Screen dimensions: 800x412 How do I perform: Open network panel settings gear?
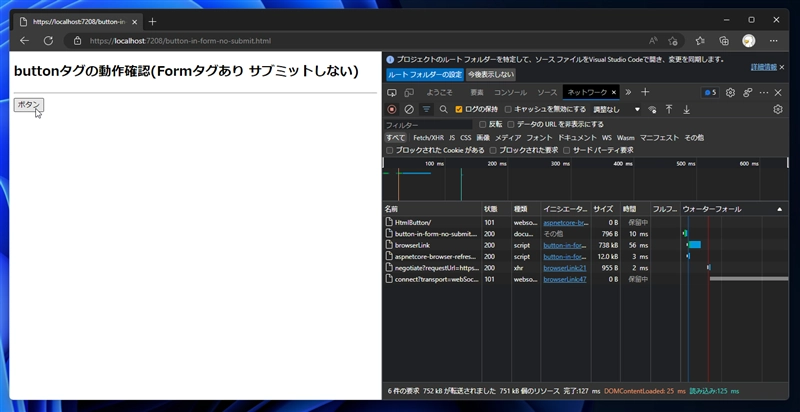click(778, 109)
